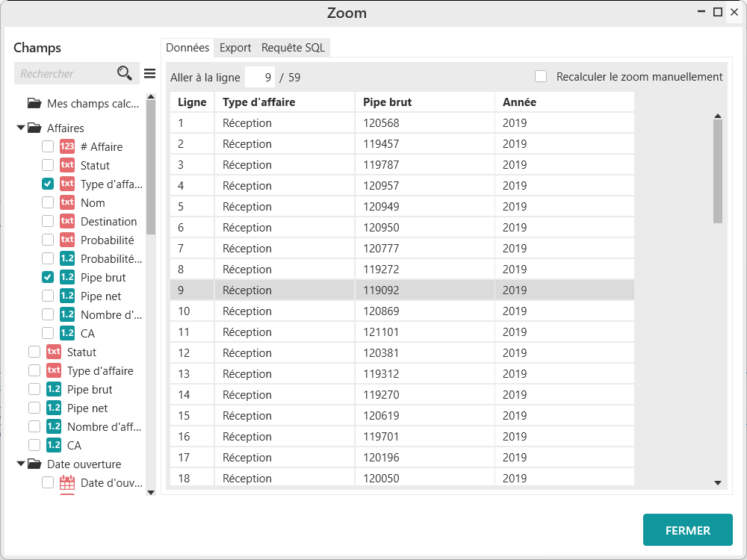Viewport: 747px width, 560px height.
Task: Click the Aller à la ligne number field
Action: [x=260, y=77]
